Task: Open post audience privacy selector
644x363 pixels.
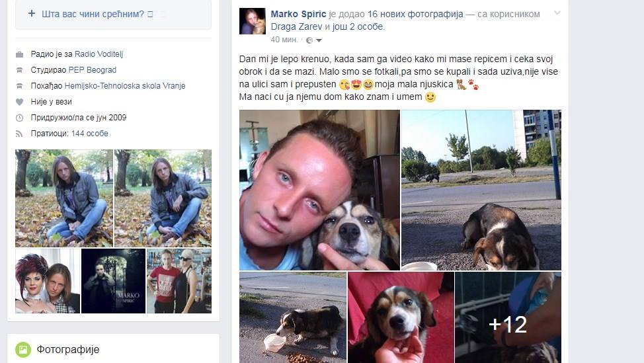Action: (314, 40)
